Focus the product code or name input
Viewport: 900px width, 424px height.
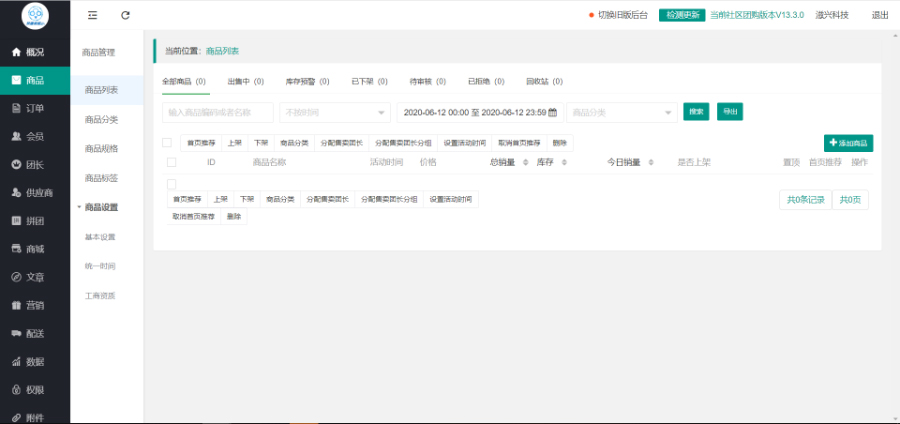pos(217,112)
